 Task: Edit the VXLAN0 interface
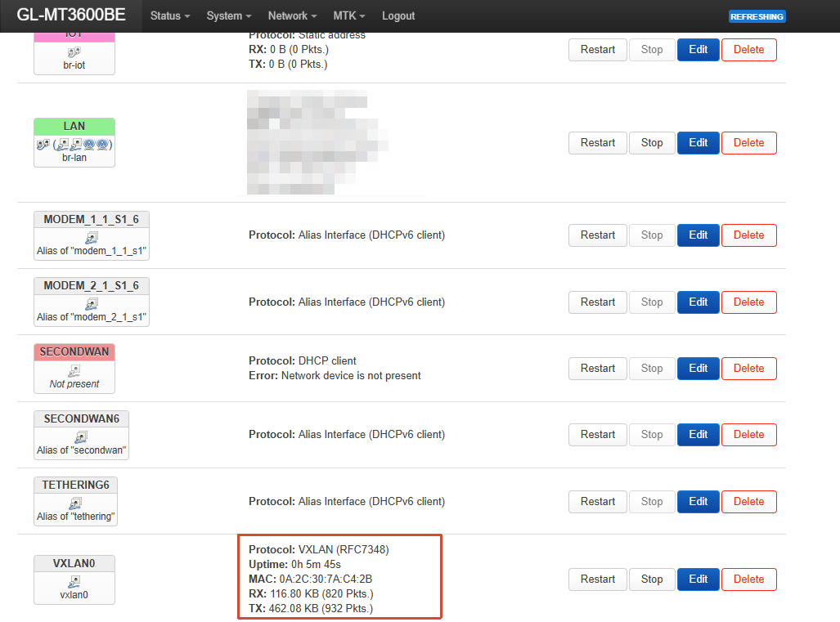pos(698,579)
